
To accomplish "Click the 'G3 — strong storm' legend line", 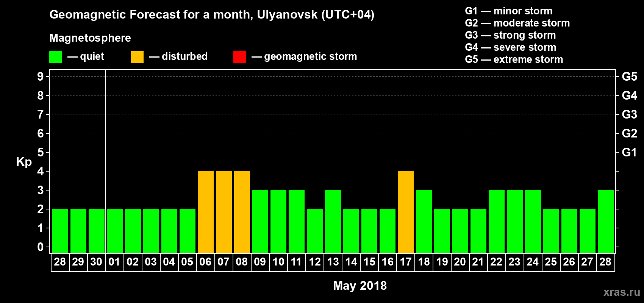I will 510,35.
